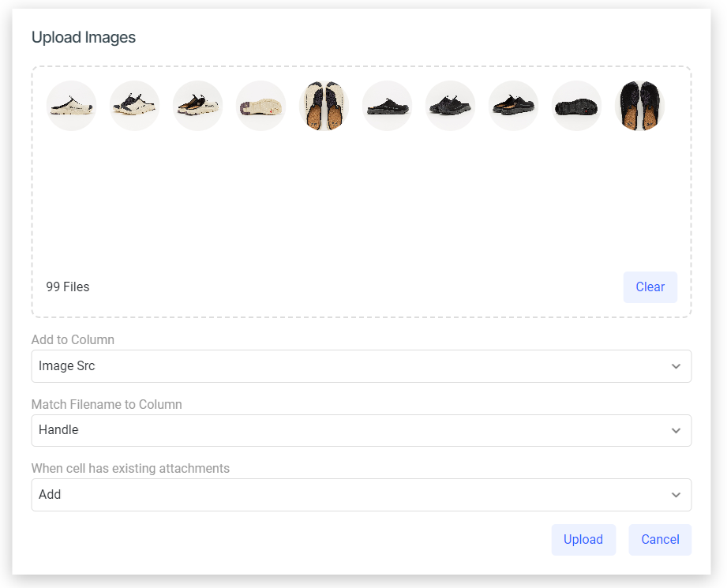Select the fifth thumbnail, top-view cork insoles
The width and height of the screenshot is (727, 588).
tap(324, 106)
